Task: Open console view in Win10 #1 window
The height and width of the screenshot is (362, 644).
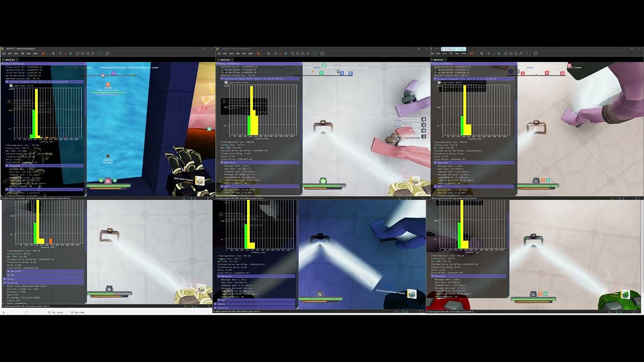Action: (x=100, y=53)
